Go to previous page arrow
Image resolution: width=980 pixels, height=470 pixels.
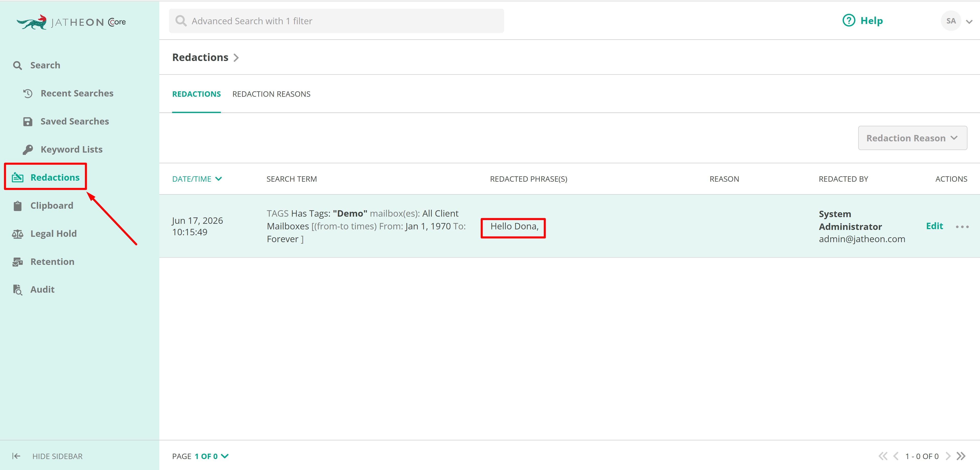click(895, 456)
